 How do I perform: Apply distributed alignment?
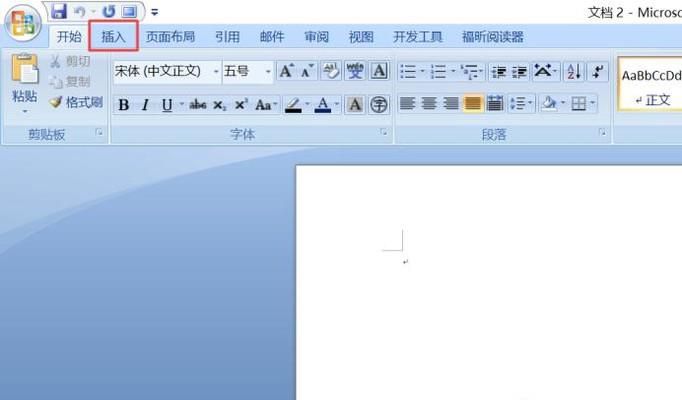[495, 103]
